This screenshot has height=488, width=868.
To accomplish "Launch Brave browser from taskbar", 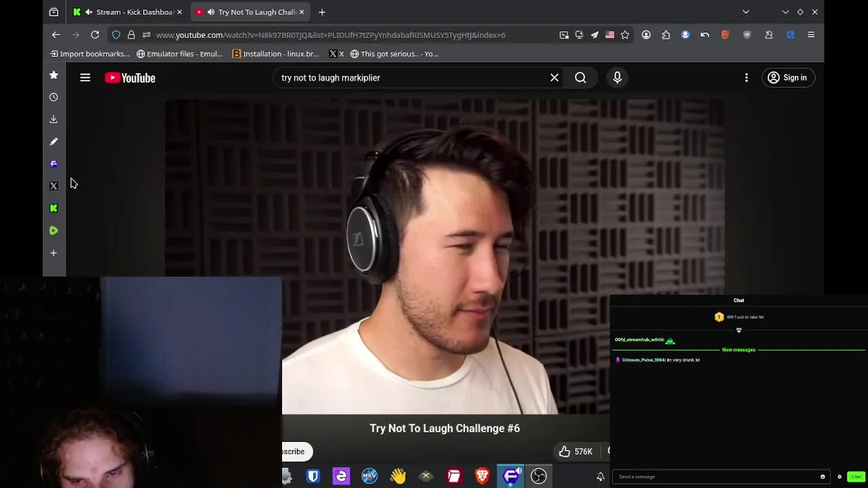I will click(x=482, y=476).
